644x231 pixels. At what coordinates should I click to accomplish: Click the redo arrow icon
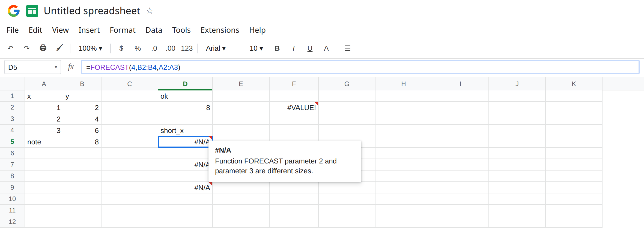coord(26,48)
